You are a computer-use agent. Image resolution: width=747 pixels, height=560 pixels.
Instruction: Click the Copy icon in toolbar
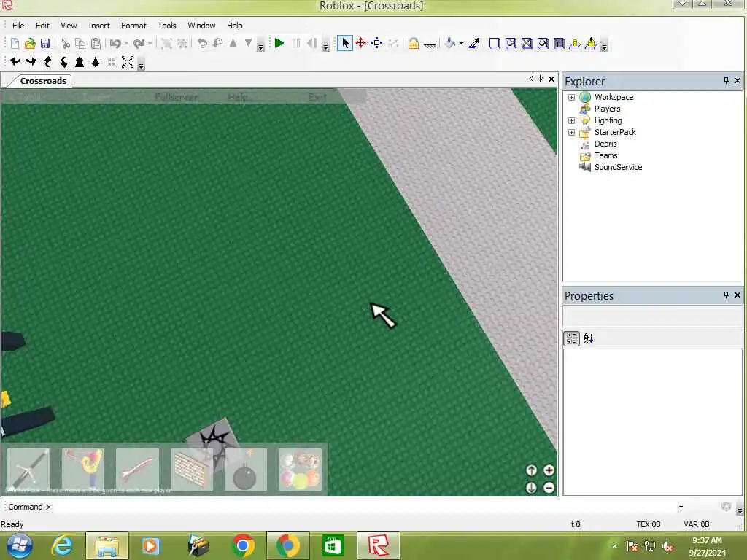pos(80,43)
